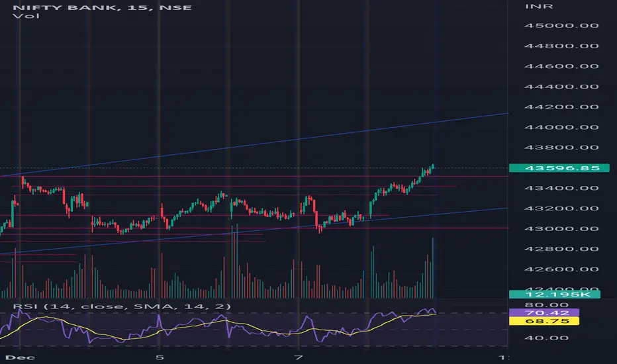Select the Vol indicator label
Viewport: 617px width, 364px height.
(x=26, y=16)
